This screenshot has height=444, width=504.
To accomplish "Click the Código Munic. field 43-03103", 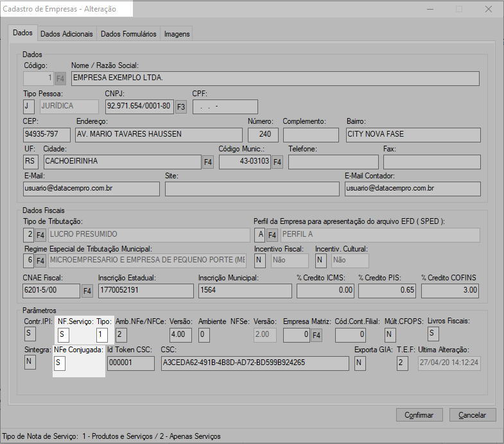I will coord(245,162).
